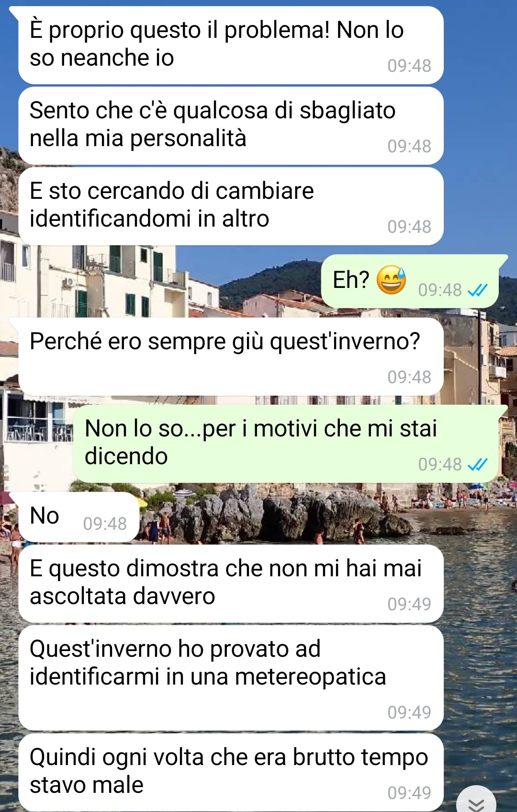Tap 09:49 timestamp on 'ascoltata davvero' message

tap(409, 604)
